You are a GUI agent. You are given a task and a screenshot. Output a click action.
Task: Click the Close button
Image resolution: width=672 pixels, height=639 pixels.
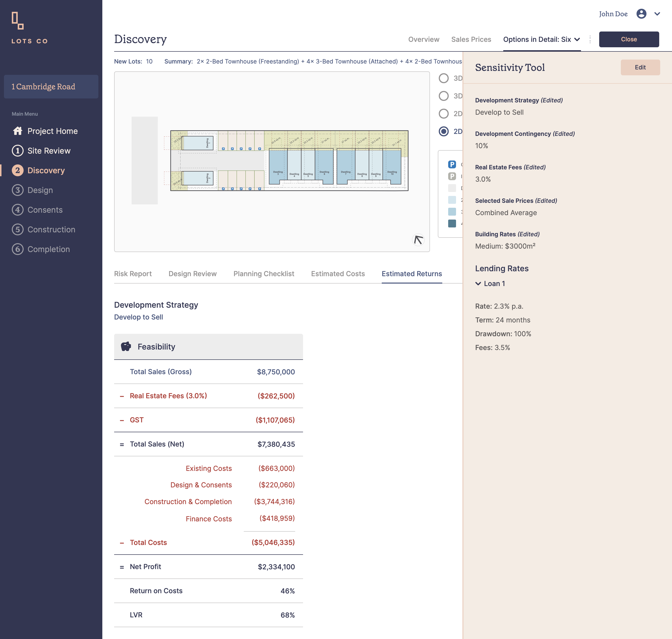tap(629, 40)
